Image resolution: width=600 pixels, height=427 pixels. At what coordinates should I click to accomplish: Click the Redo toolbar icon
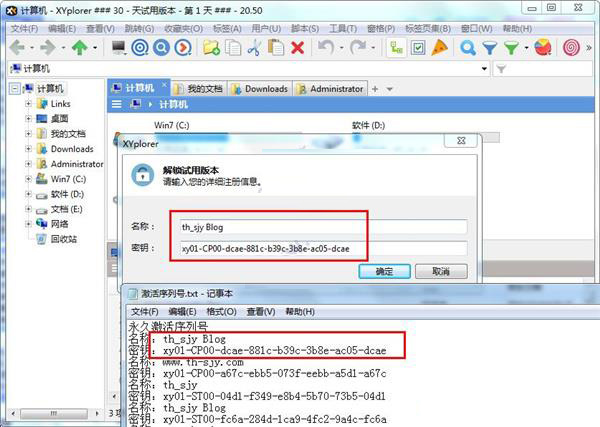(x=358, y=47)
